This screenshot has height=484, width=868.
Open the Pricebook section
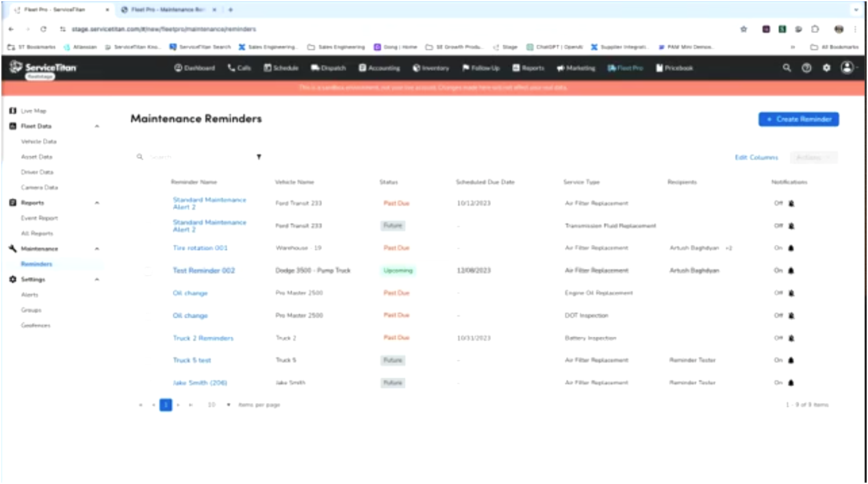pos(675,68)
